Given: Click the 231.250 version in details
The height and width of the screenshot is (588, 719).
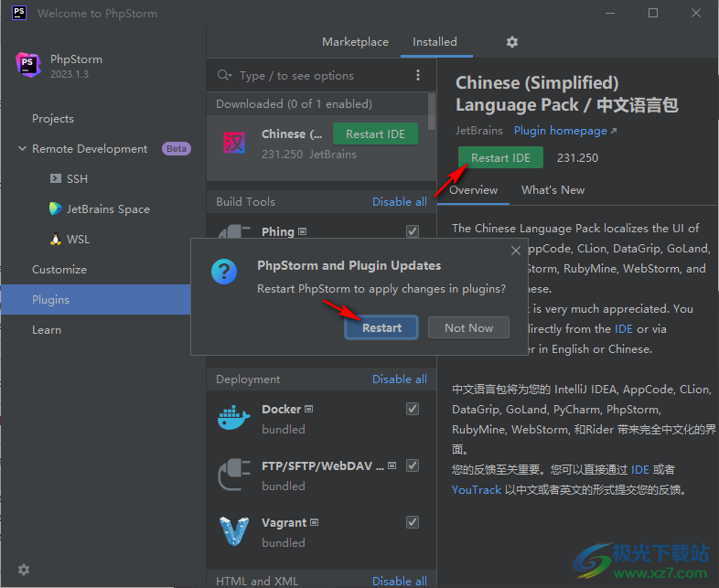Looking at the screenshot, I should click(x=577, y=157).
